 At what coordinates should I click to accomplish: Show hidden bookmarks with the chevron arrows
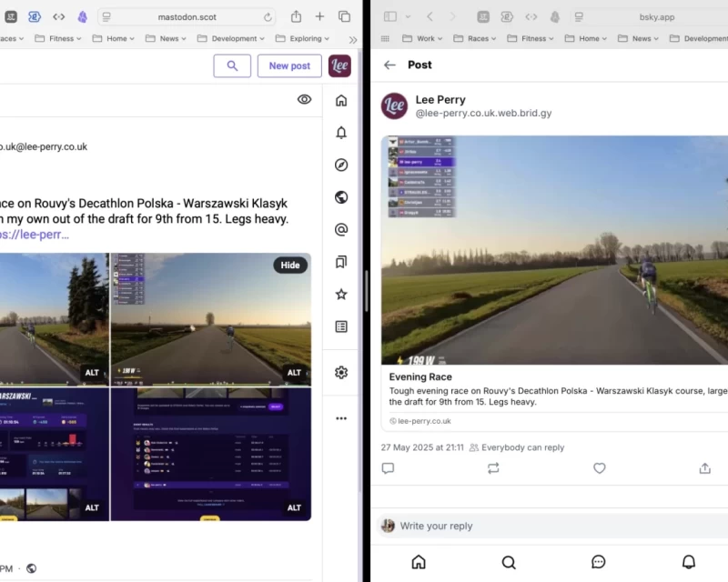353,39
